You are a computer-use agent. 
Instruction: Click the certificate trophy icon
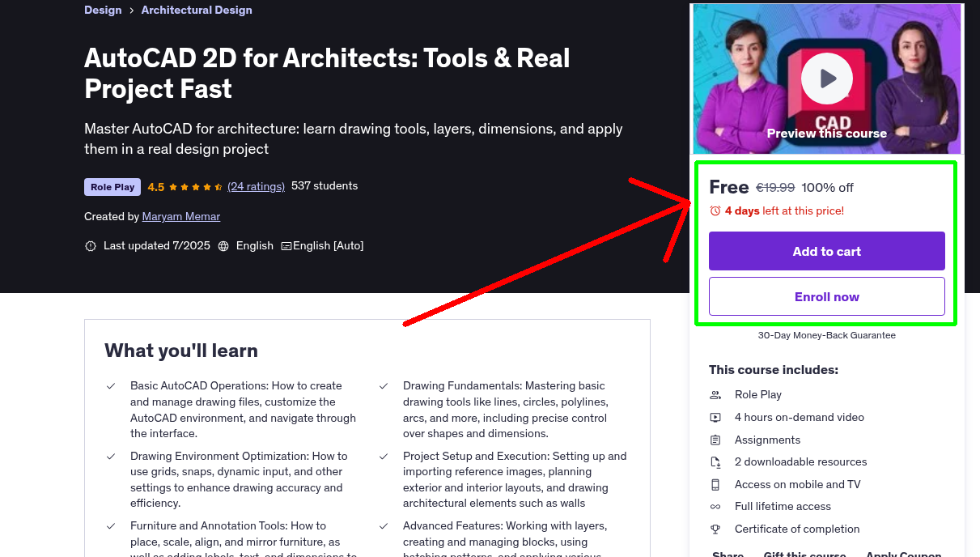click(715, 529)
